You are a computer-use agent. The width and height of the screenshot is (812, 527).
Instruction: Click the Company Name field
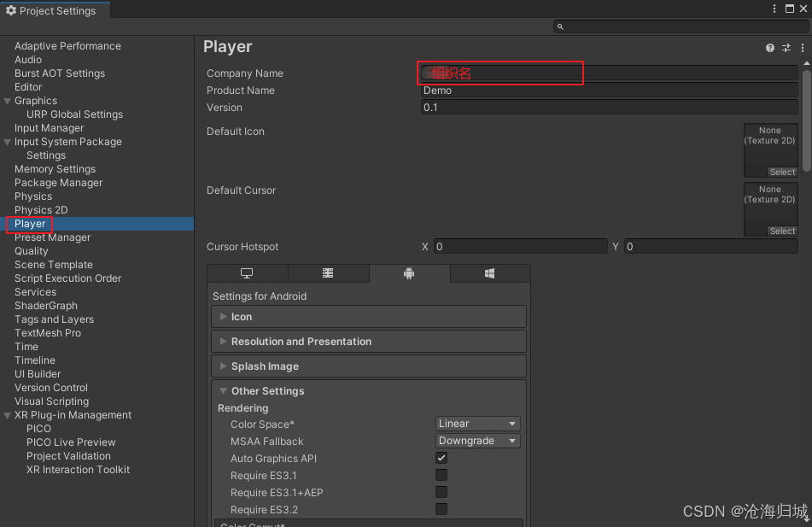pyautogui.click(x=609, y=73)
